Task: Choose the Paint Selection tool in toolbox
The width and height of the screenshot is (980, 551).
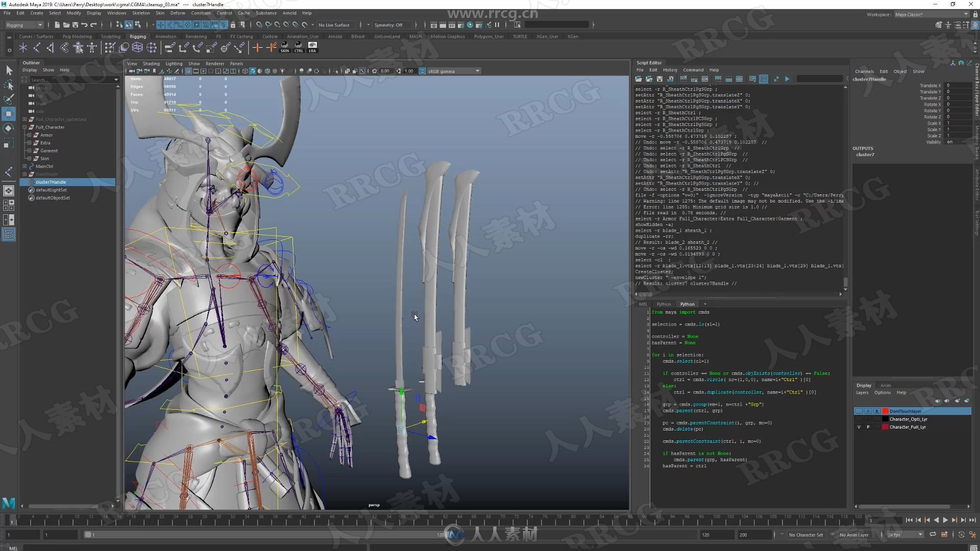Action: [9, 99]
